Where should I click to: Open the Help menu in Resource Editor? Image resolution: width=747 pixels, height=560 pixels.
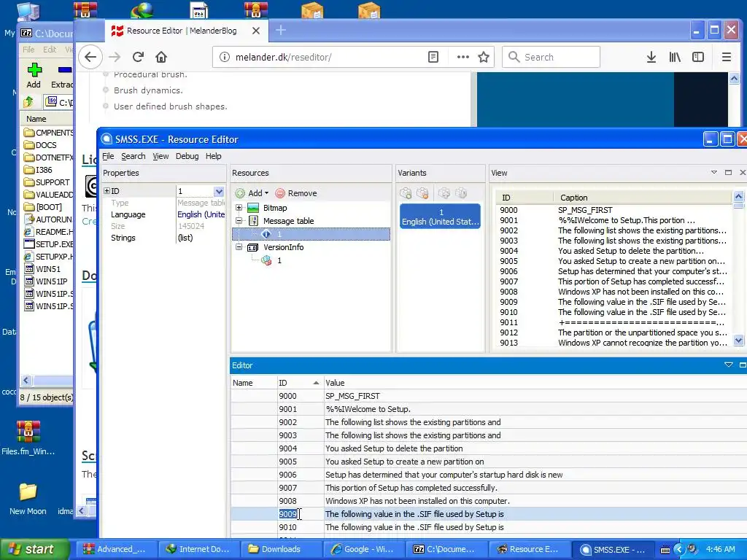[214, 156]
